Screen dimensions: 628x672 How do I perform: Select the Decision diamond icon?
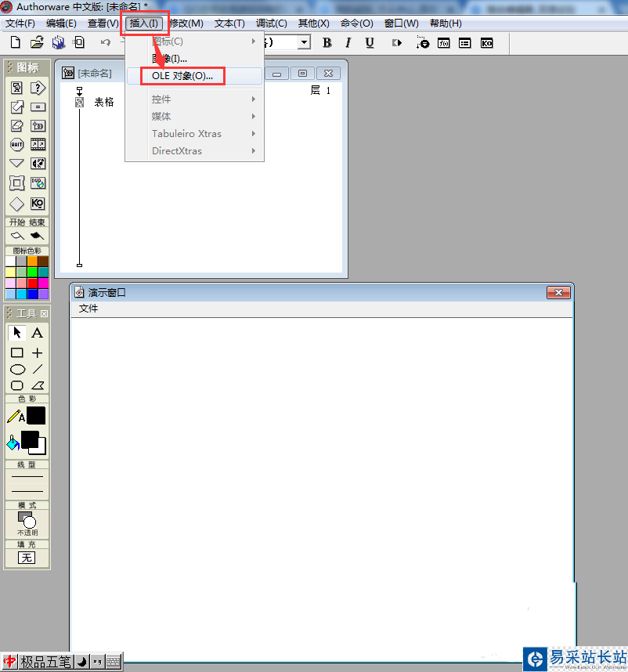[x=16, y=204]
